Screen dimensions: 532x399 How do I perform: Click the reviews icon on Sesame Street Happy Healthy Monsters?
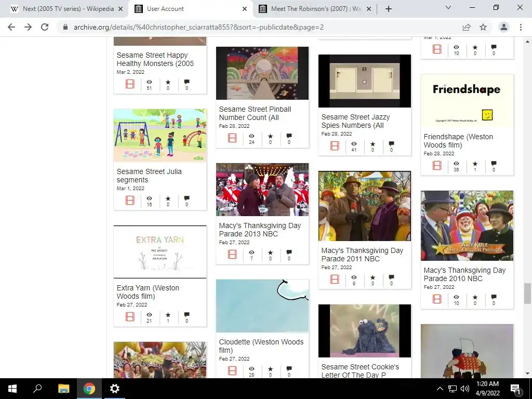[x=187, y=82]
